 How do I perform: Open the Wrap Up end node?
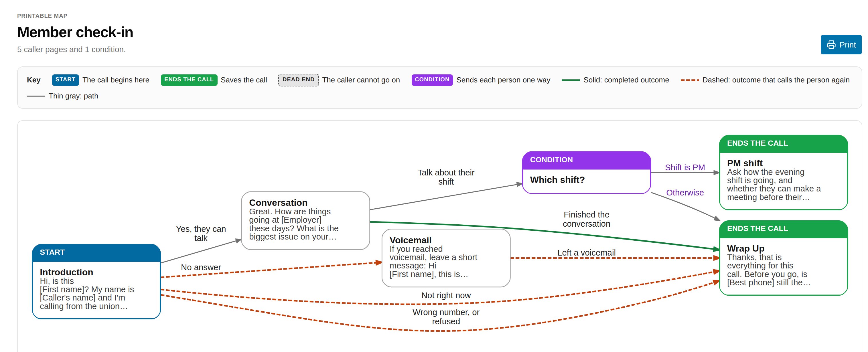point(784,258)
